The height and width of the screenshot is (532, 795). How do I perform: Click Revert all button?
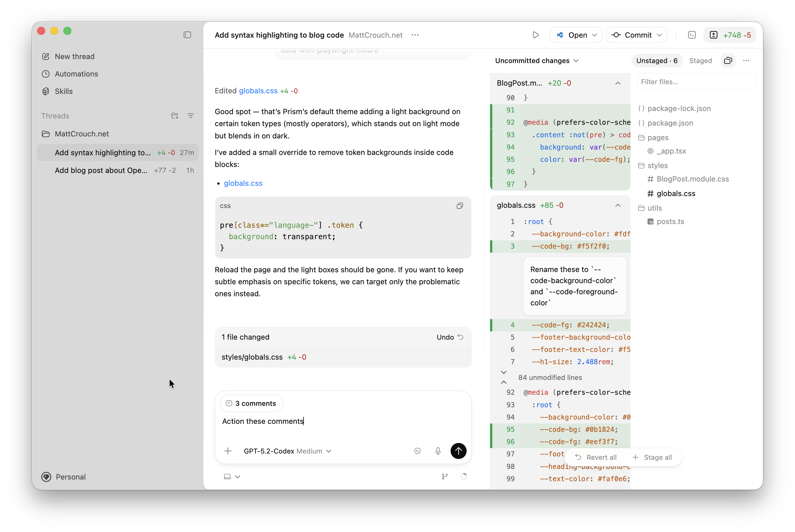tap(596, 457)
